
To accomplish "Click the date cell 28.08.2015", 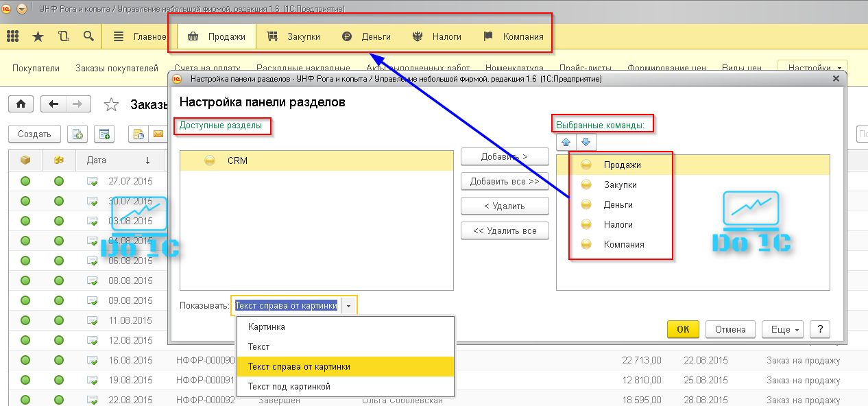I will point(707,400).
